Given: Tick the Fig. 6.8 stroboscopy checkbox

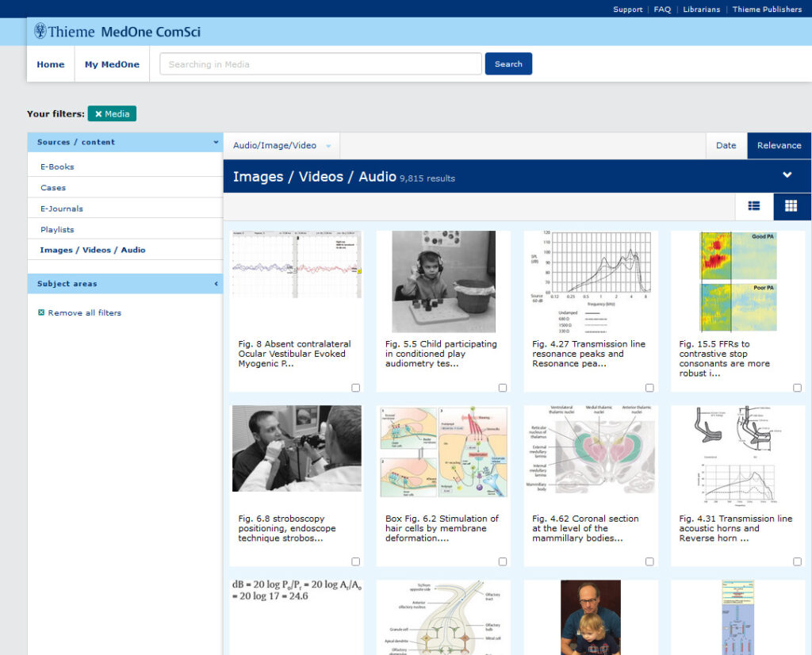Looking at the screenshot, I should 356,561.
